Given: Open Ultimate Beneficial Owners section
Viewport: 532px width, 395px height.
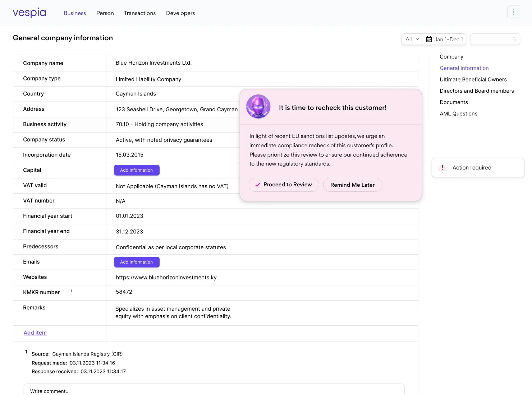Looking at the screenshot, I should click(x=473, y=79).
